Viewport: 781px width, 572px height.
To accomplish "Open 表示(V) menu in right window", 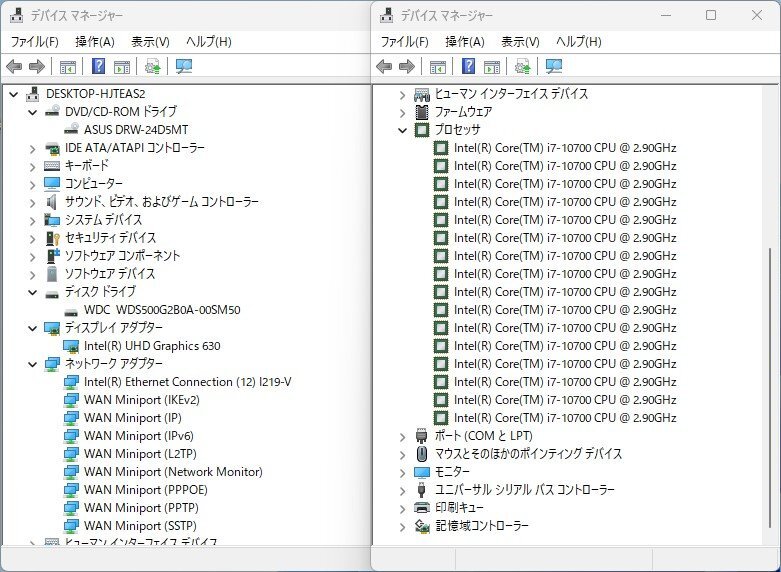I will [519, 42].
